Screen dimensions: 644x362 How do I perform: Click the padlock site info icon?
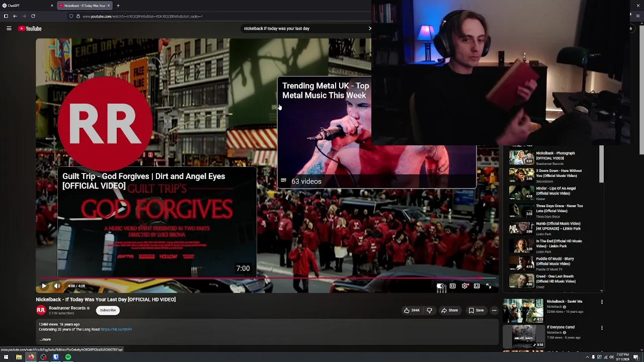(78, 16)
